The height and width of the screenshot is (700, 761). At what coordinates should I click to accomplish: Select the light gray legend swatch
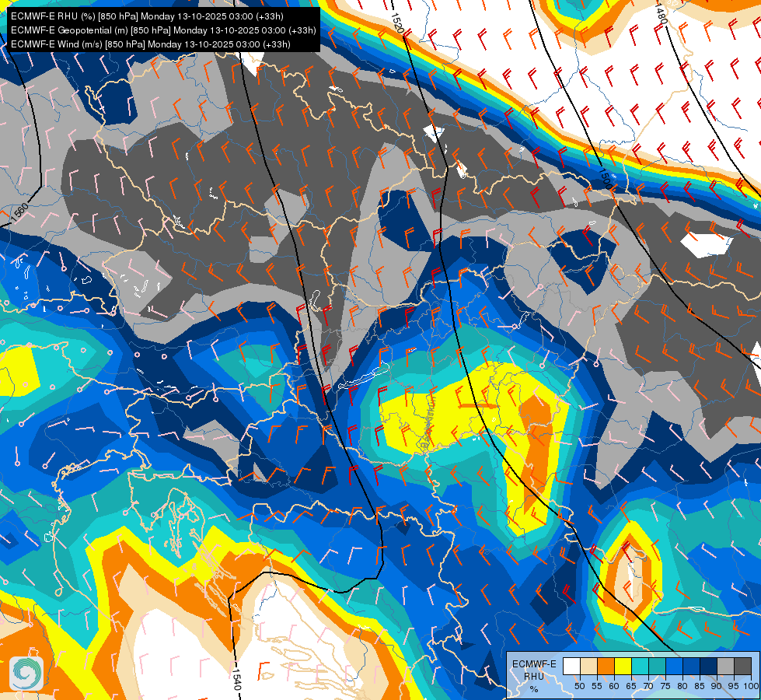[x=725, y=666]
